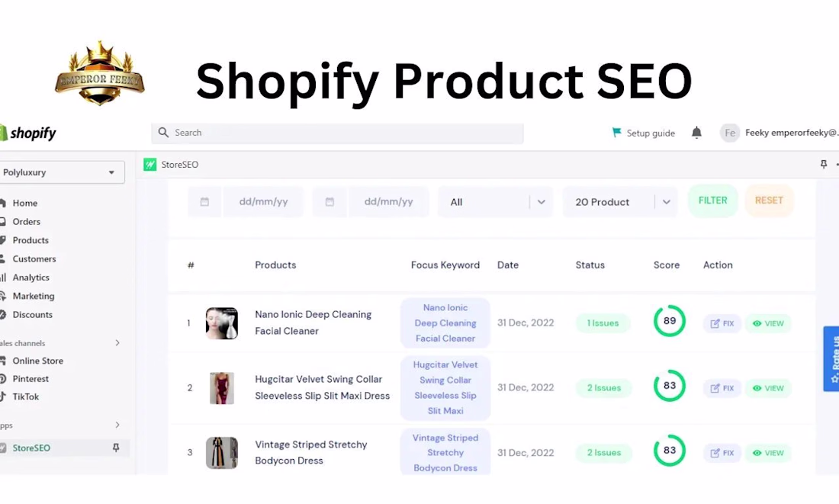Click the Pinterest channel icon
Screen dimensions: 839x504
(x=3, y=379)
